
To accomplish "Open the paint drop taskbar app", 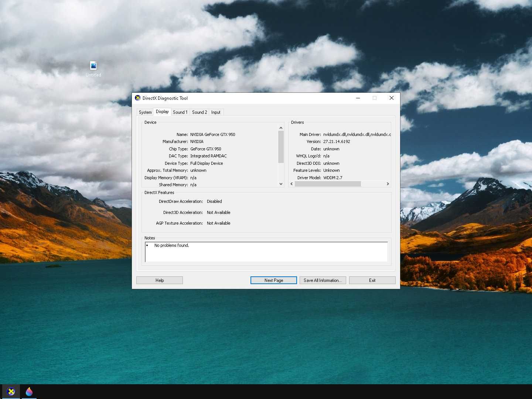I will pyautogui.click(x=29, y=391).
